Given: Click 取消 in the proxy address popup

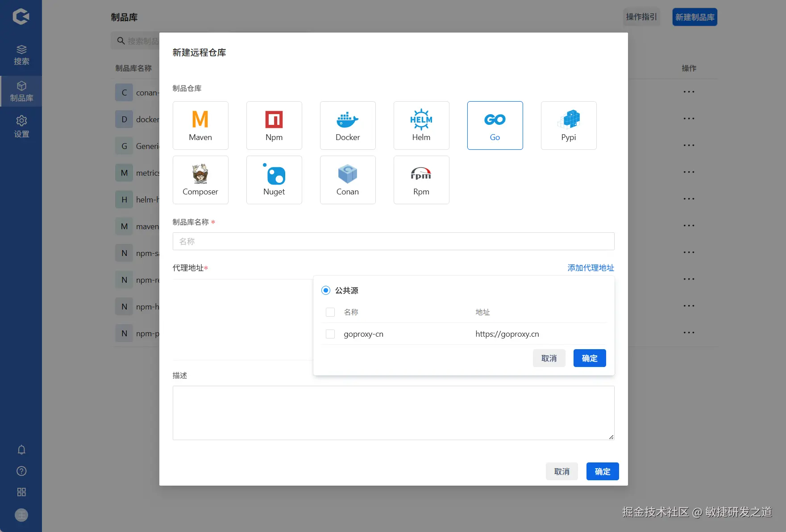Looking at the screenshot, I should pyautogui.click(x=549, y=358).
